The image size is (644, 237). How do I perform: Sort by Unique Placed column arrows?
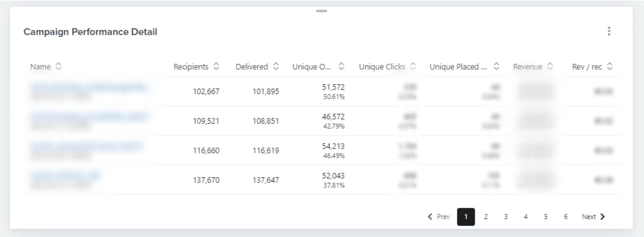coord(496,67)
